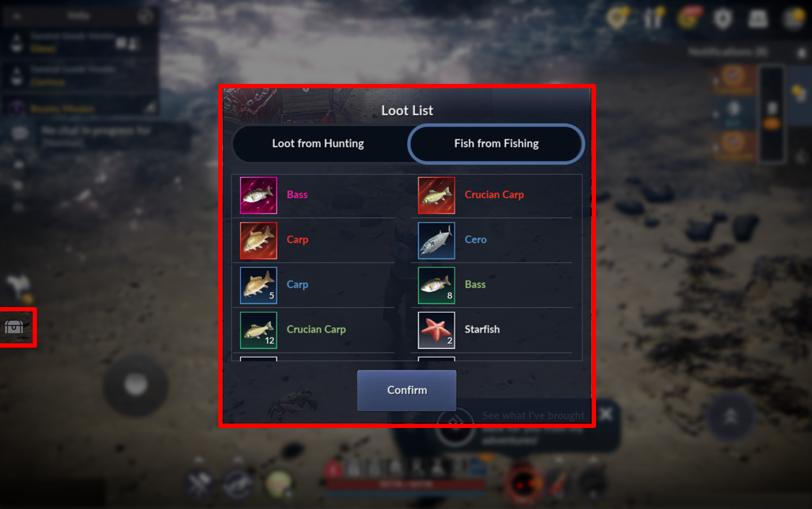Click the Cero item label
812x509 pixels.
click(475, 240)
